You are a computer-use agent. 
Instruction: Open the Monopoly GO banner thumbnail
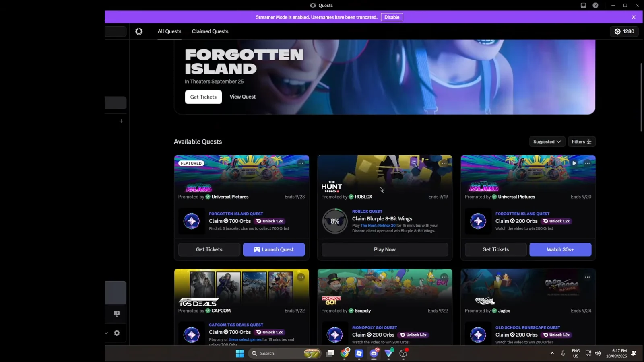[x=385, y=288]
